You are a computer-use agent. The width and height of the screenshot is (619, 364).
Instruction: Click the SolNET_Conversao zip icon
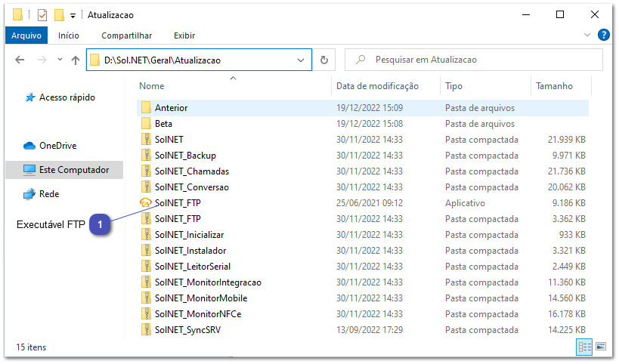[x=146, y=187]
